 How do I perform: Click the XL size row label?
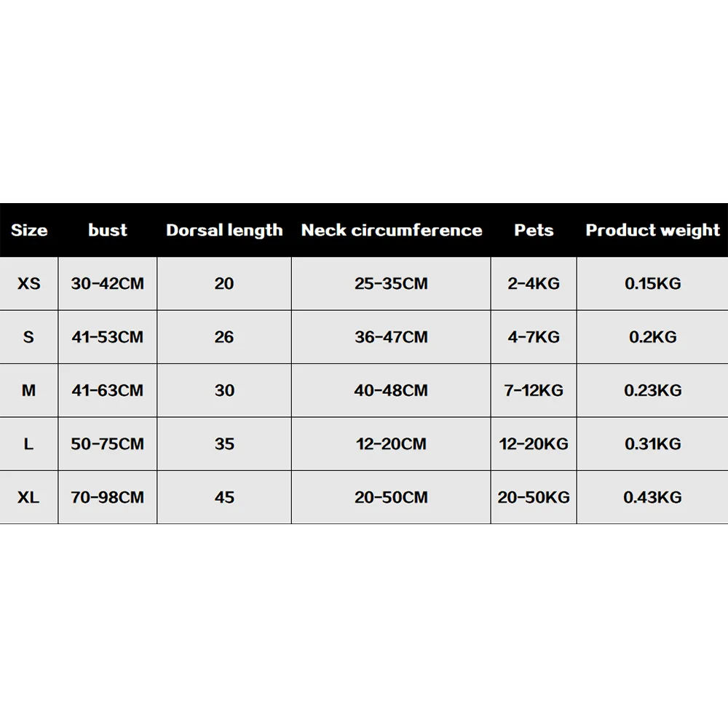pyautogui.click(x=29, y=497)
